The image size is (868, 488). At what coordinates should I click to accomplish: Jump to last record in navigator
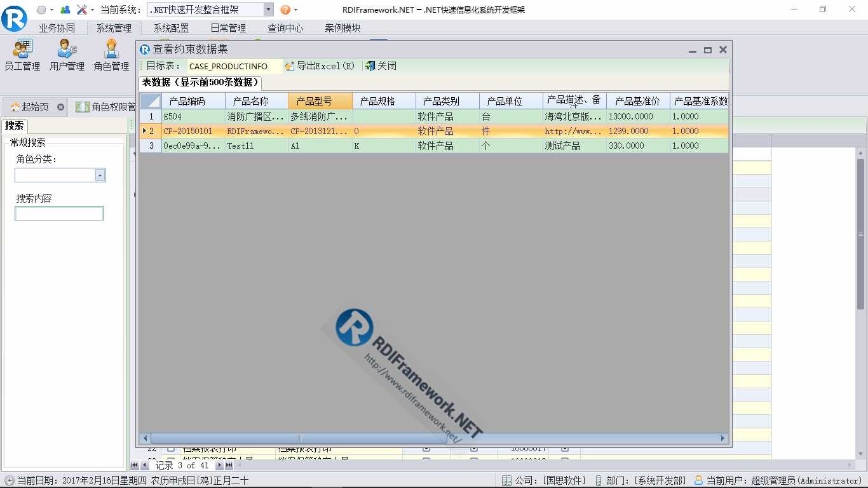click(229, 466)
